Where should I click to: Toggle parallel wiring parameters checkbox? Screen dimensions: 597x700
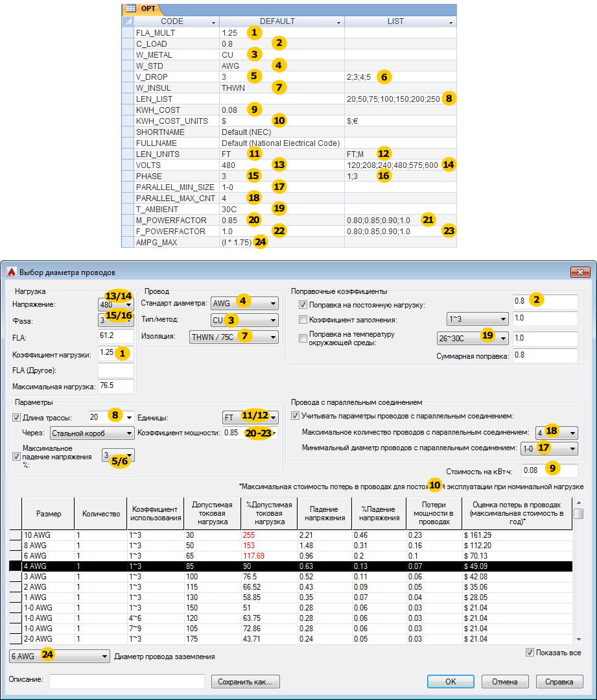[295, 416]
